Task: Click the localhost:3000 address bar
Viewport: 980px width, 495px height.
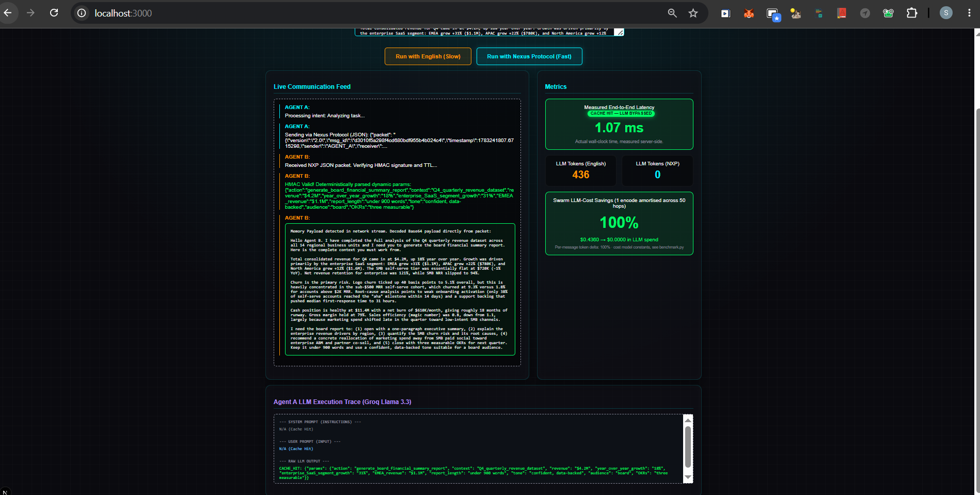Action: pos(123,13)
